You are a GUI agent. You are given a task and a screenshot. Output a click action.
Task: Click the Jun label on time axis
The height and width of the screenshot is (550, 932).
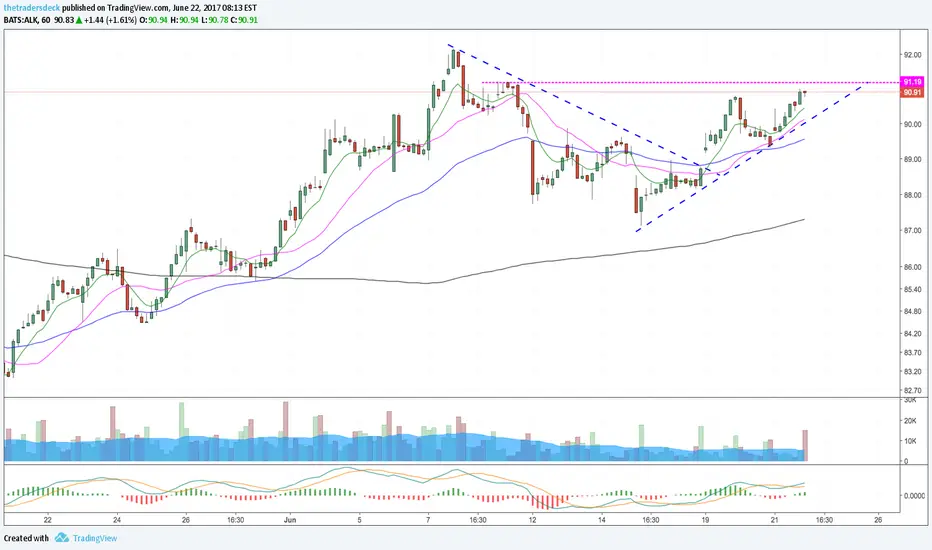(289, 520)
